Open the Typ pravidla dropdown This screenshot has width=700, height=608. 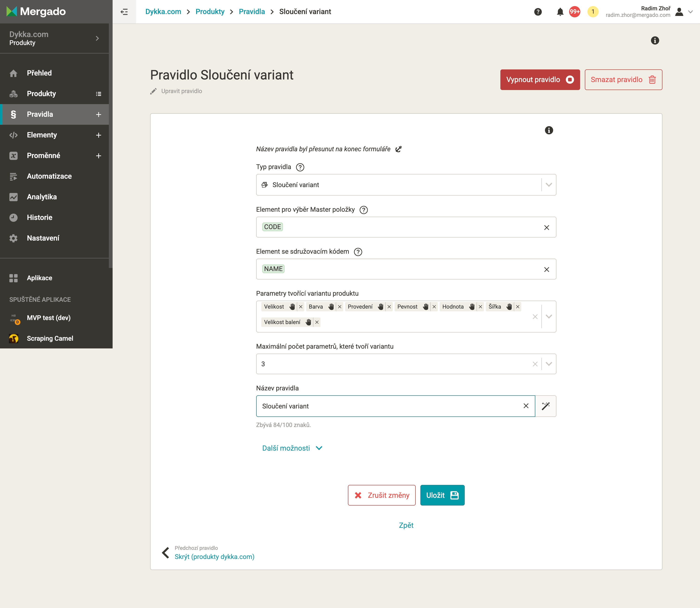549,185
